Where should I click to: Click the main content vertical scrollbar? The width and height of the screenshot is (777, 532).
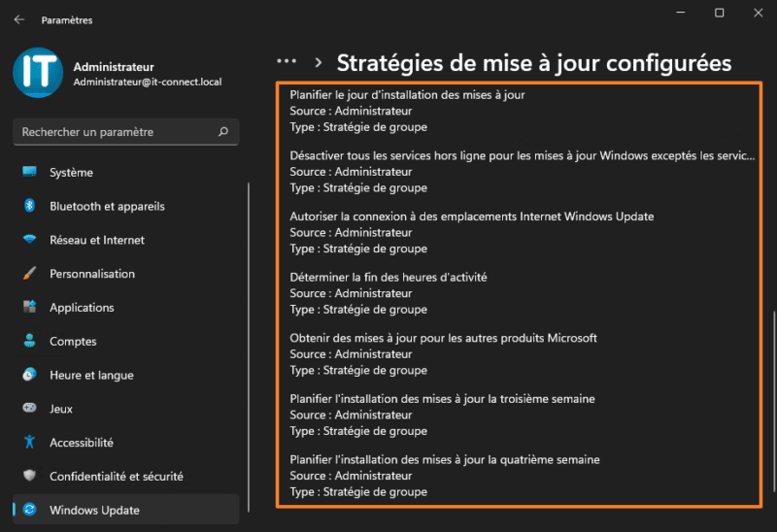click(x=774, y=401)
